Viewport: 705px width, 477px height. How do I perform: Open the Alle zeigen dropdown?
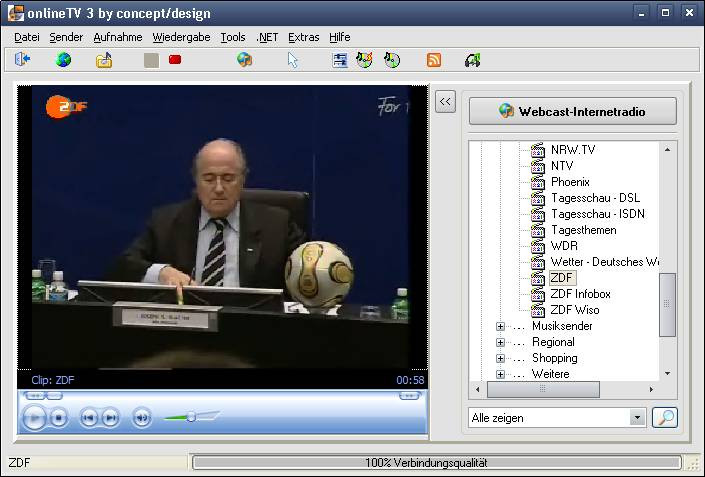click(x=637, y=418)
